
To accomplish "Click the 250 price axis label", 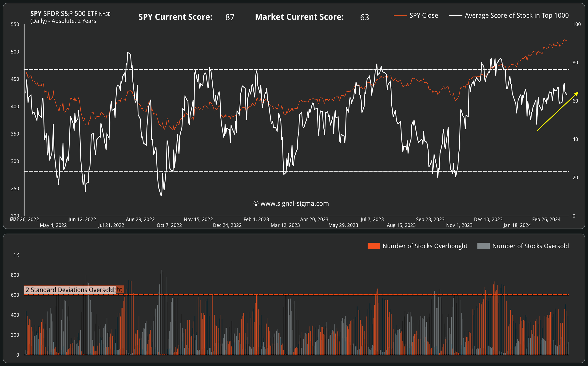I will point(15,188).
